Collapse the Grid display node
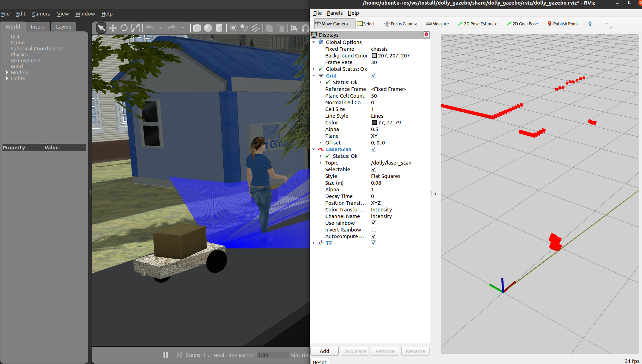Screen dimensions: 642x364 pos(314,75)
